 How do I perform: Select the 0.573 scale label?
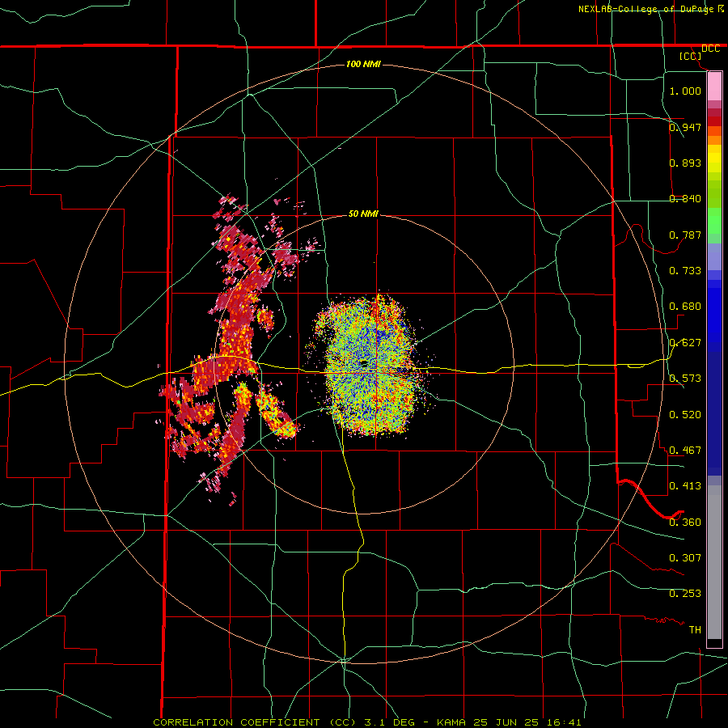coord(685,379)
